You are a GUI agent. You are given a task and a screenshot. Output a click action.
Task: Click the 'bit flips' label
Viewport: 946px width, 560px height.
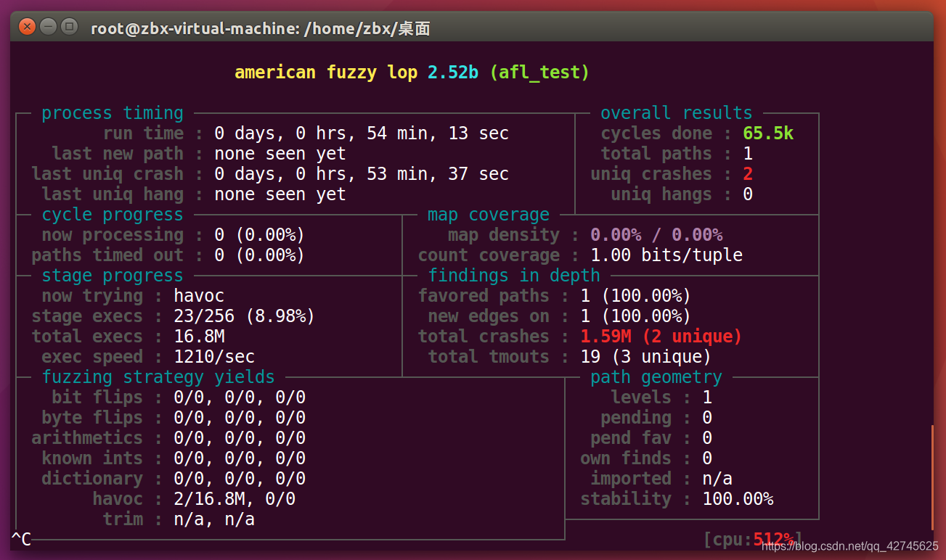coord(97,398)
